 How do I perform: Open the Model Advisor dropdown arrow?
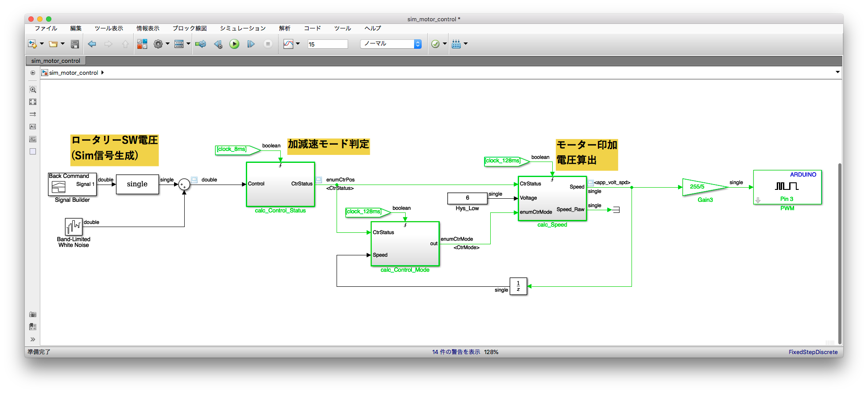pyautogui.click(x=445, y=44)
